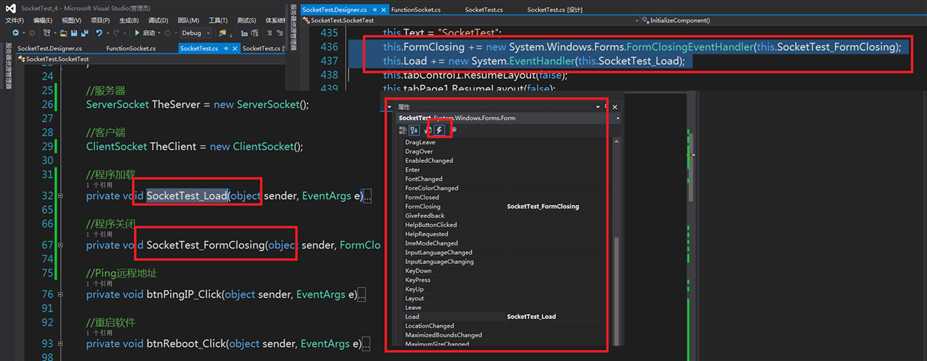Open the 项目(P) menu
This screenshot has height=361, width=927.
click(x=101, y=21)
